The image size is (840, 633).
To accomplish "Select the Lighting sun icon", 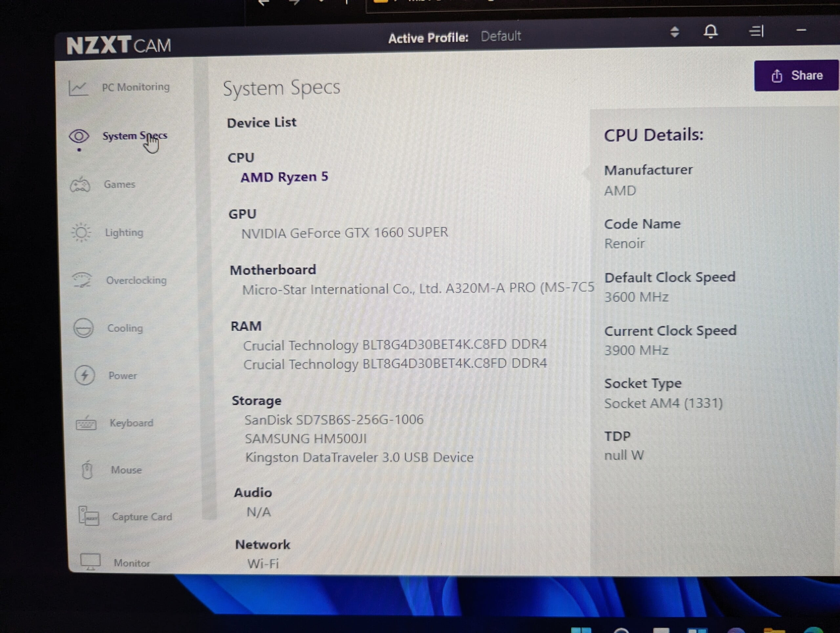I will click(x=81, y=232).
